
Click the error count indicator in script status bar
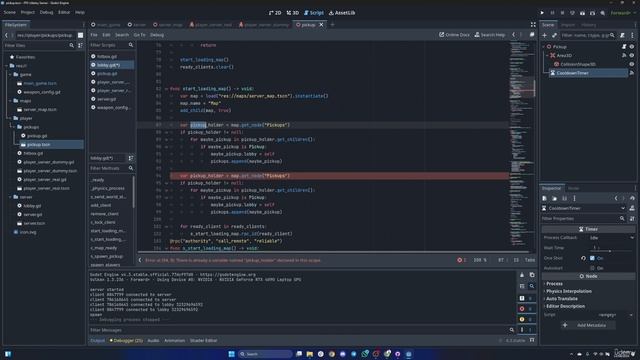462,260
